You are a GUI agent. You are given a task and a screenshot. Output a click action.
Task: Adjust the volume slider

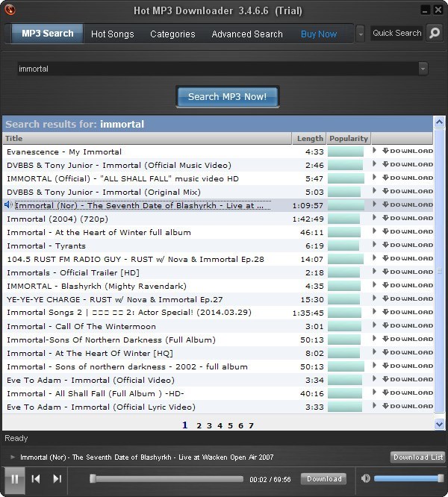pos(409,478)
